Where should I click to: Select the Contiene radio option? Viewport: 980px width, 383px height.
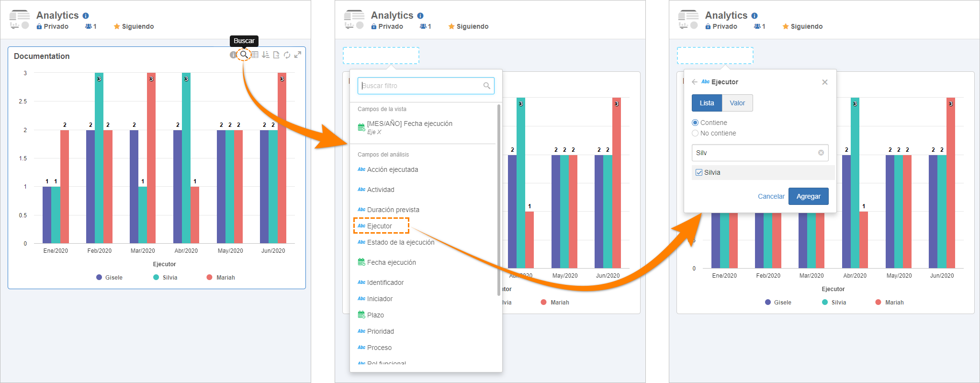tap(695, 123)
